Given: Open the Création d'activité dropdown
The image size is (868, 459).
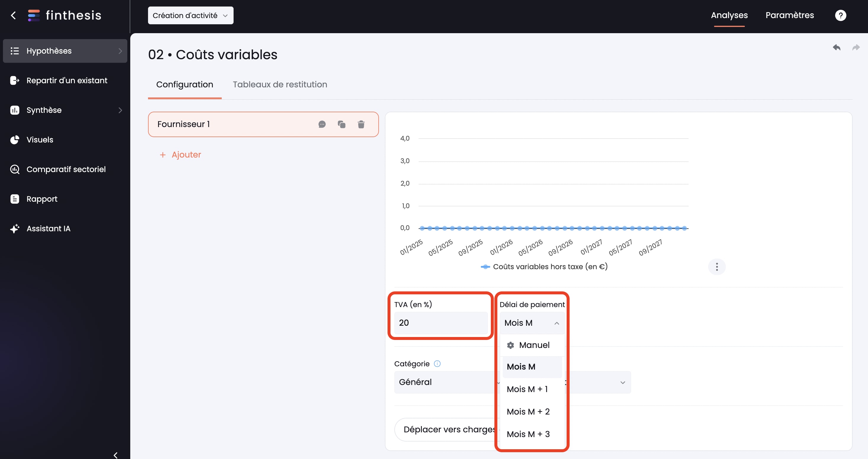Looking at the screenshot, I should pos(190,15).
